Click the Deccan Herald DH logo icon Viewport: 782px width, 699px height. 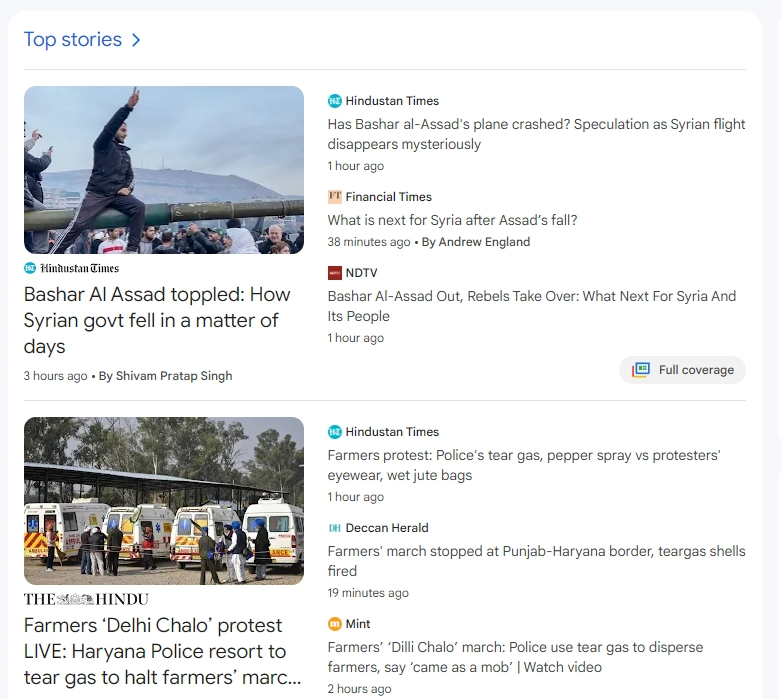coord(335,528)
